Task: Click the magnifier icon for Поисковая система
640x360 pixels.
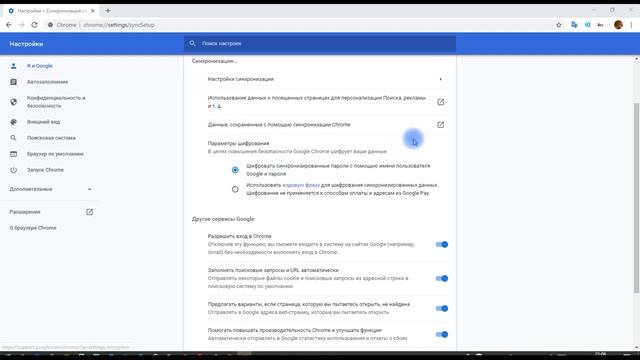Action: tap(13, 138)
